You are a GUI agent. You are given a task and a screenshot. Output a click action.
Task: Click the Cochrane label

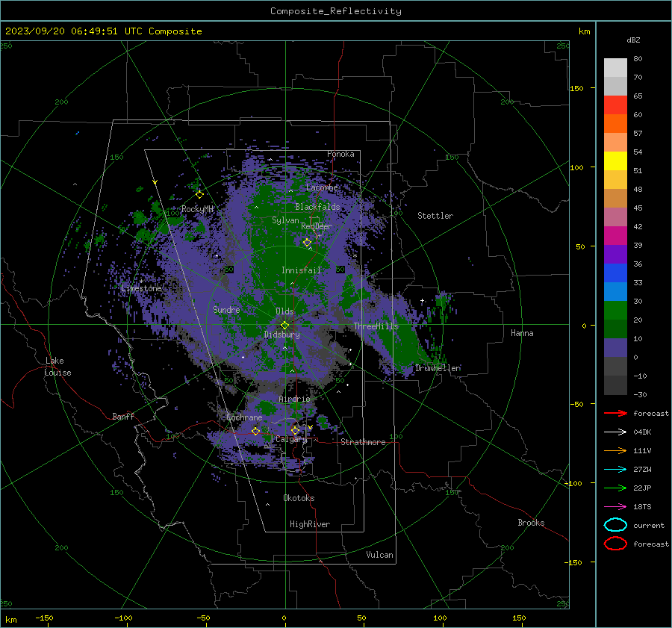pyautogui.click(x=244, y=417)
